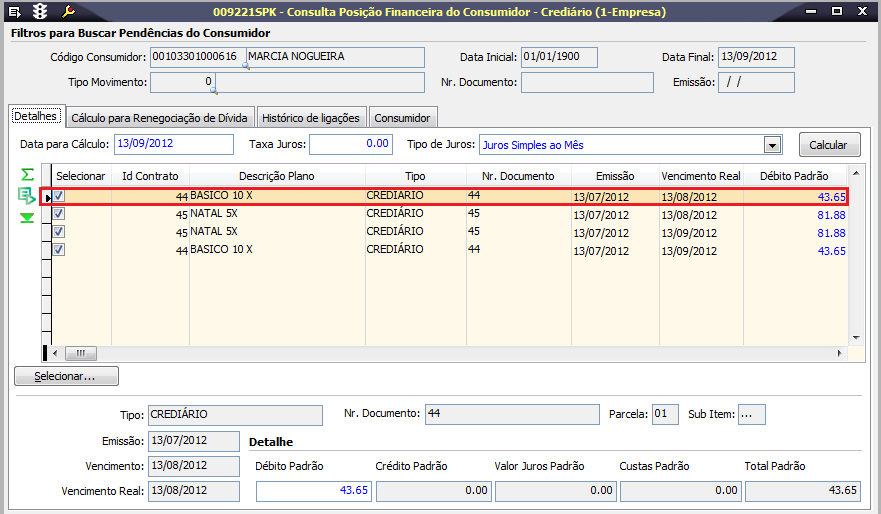This screenshot has height=514, width=881.
Task: Click the horizontal scrollbar left arrow
Action: click(55, 353)
